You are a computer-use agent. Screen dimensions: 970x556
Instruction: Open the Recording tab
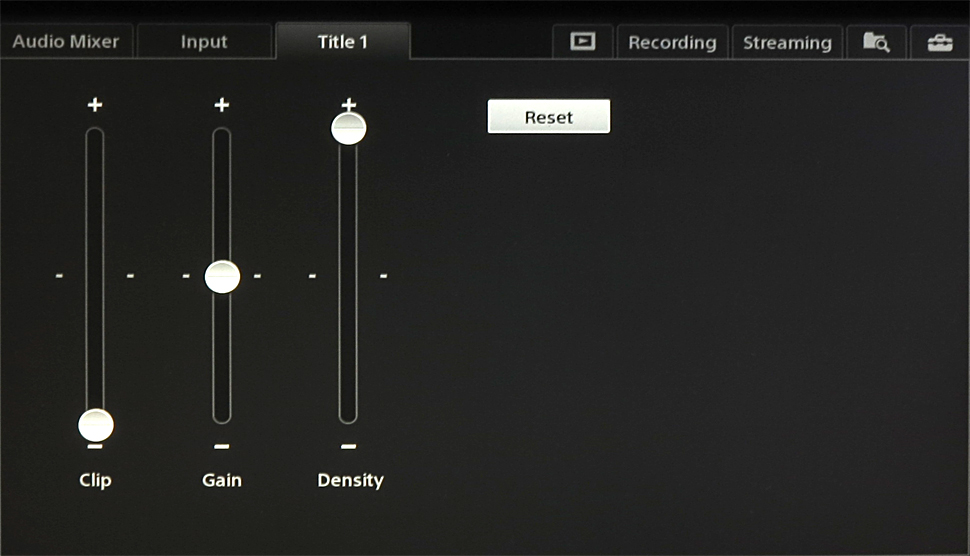(672, 43)
